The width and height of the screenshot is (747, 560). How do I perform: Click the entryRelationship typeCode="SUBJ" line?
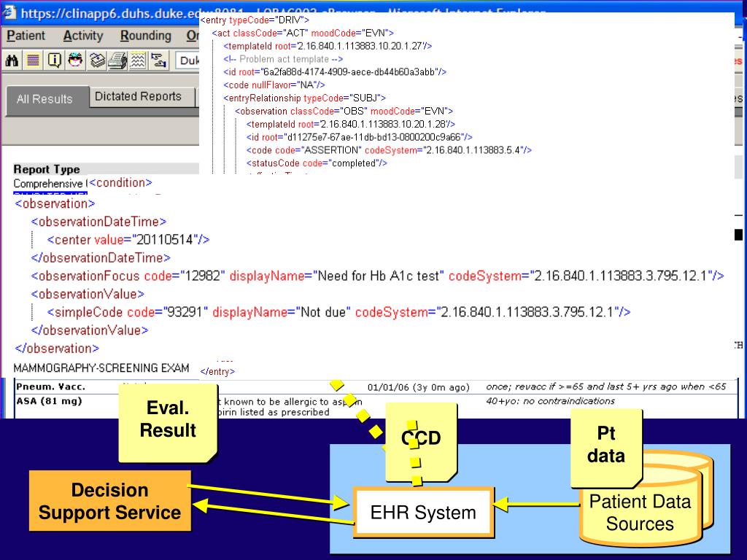[x=304, y=98]
